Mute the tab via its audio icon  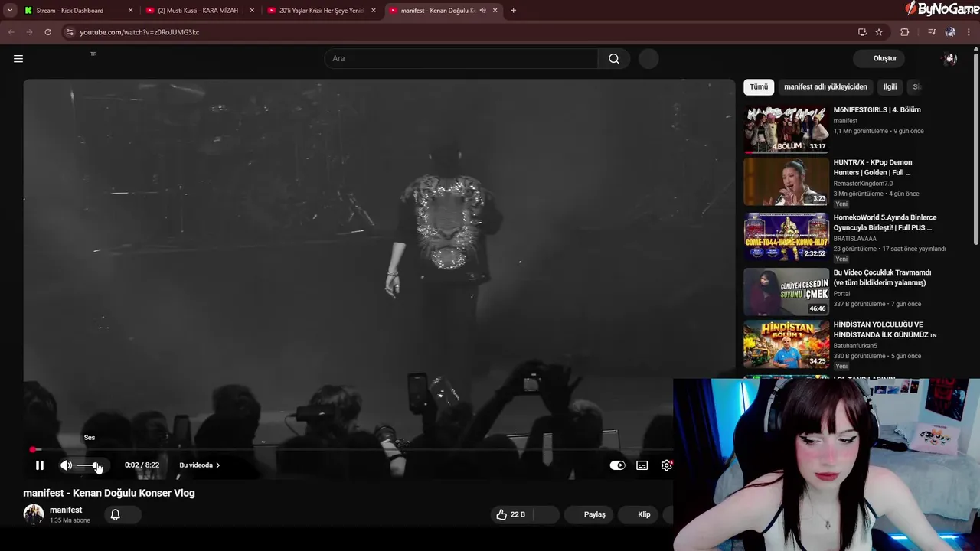pos(482,11)
